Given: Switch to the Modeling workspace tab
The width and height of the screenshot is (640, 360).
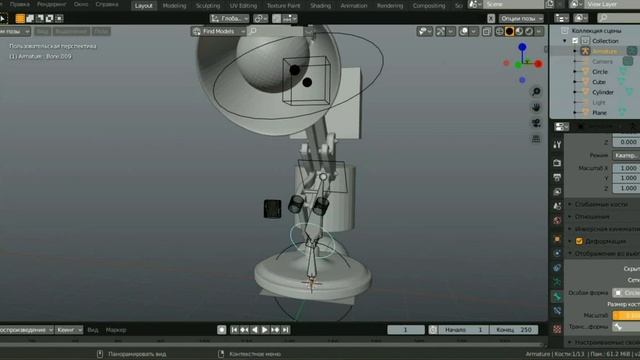Looking at the screenshot, I should 174,6.
